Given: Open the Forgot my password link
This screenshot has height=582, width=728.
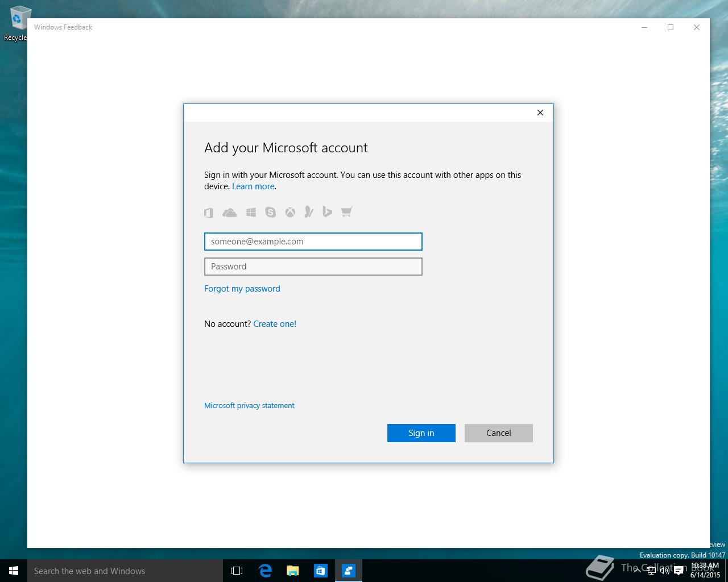Looking at the screenshot, I should point(242,289).
